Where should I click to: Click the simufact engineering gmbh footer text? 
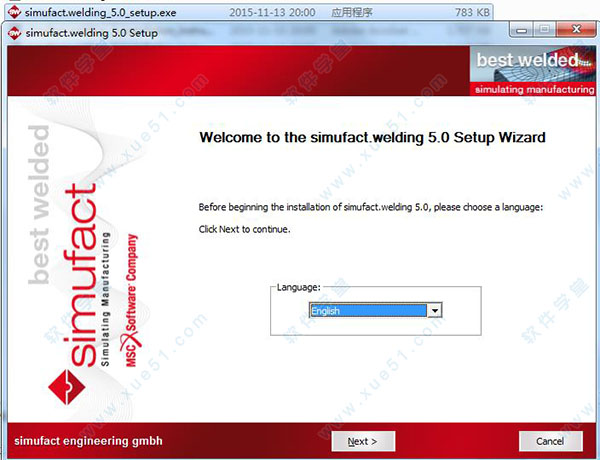(x=86, y=441)
